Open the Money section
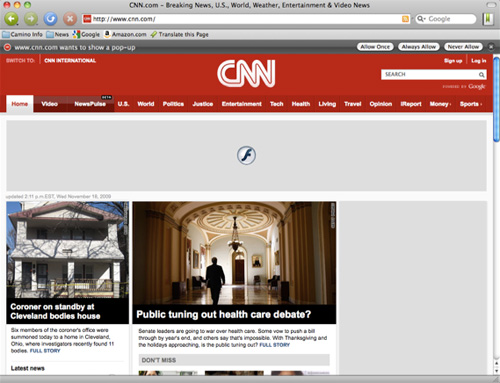This screenshot has width=500, height=383. pyautogui.click(x=440, y=104)
